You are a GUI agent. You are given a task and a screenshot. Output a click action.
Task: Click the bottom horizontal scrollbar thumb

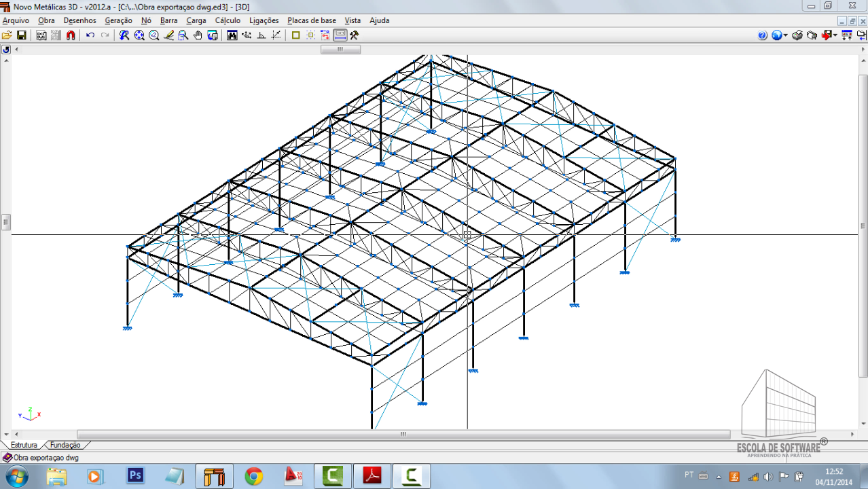(x=403, y=435)
